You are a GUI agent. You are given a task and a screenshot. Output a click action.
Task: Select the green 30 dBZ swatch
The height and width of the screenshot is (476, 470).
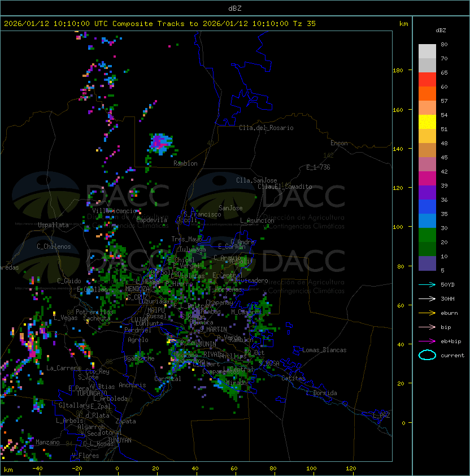coord(427,235)
